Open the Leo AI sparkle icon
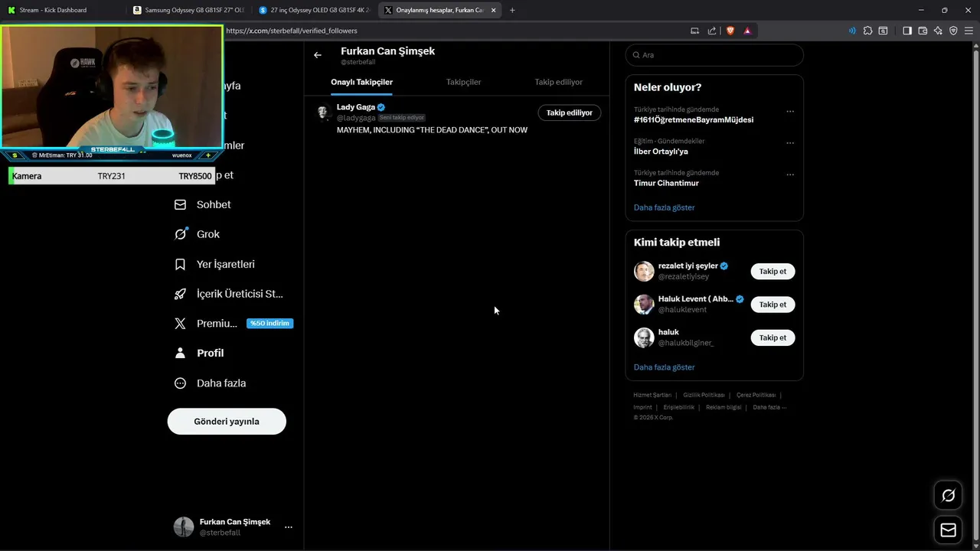This screenshot has width=980, height=551. 938,31
